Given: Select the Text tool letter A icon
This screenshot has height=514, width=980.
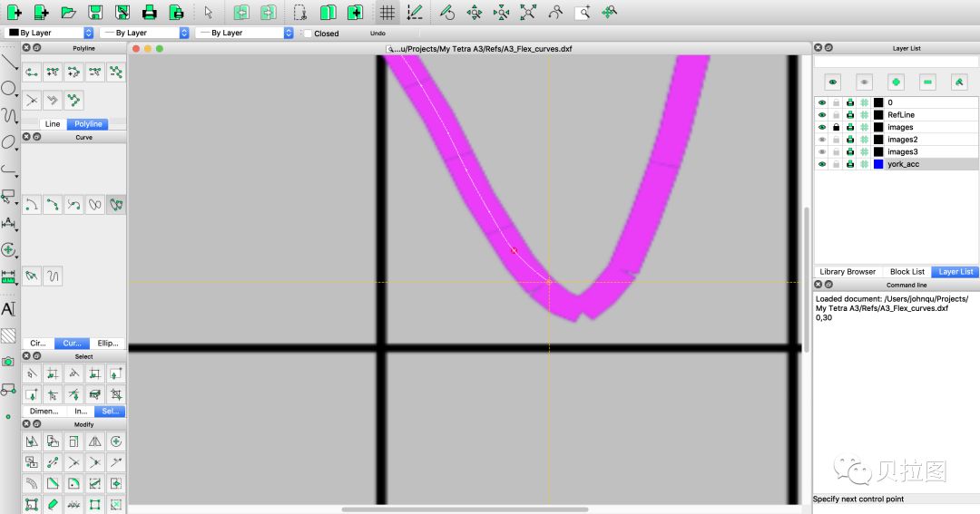Looking at the screenshot, I should coord(8,309).
